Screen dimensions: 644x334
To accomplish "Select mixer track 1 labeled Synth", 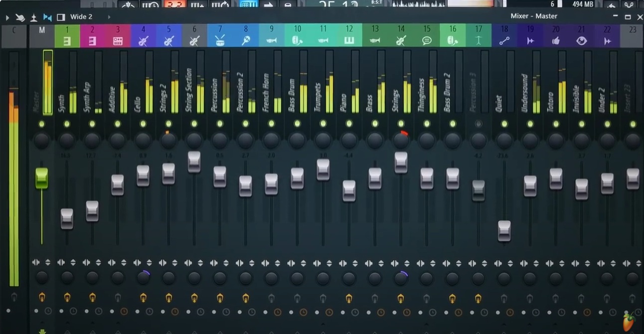I will point(67,36).
